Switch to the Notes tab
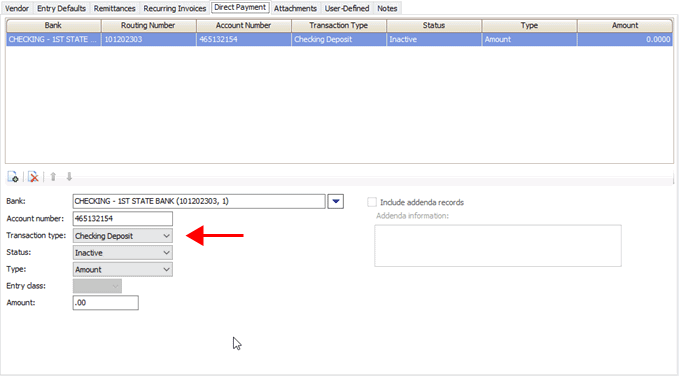Viewport: 679px width, 376px height. [x=387, y=8]
